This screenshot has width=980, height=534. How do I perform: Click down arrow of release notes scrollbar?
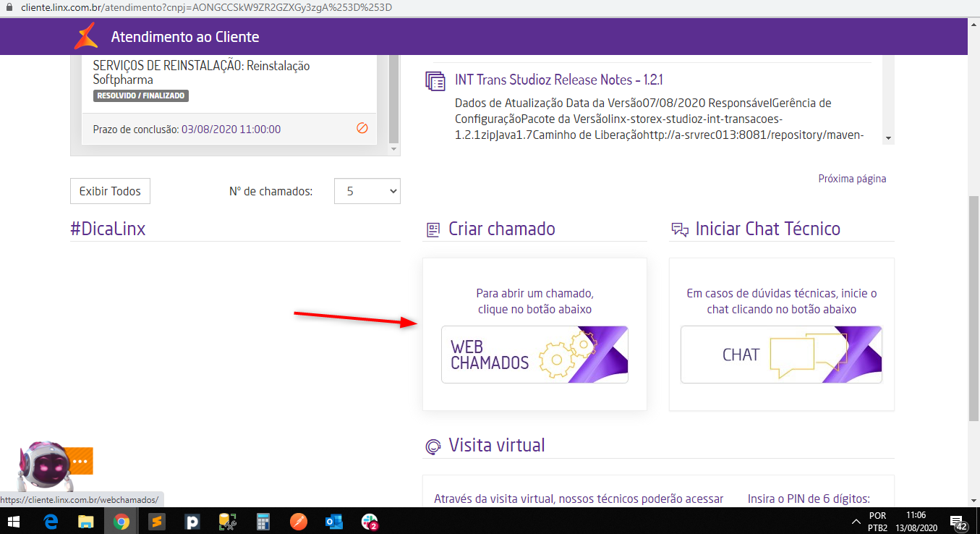[889, 137]
